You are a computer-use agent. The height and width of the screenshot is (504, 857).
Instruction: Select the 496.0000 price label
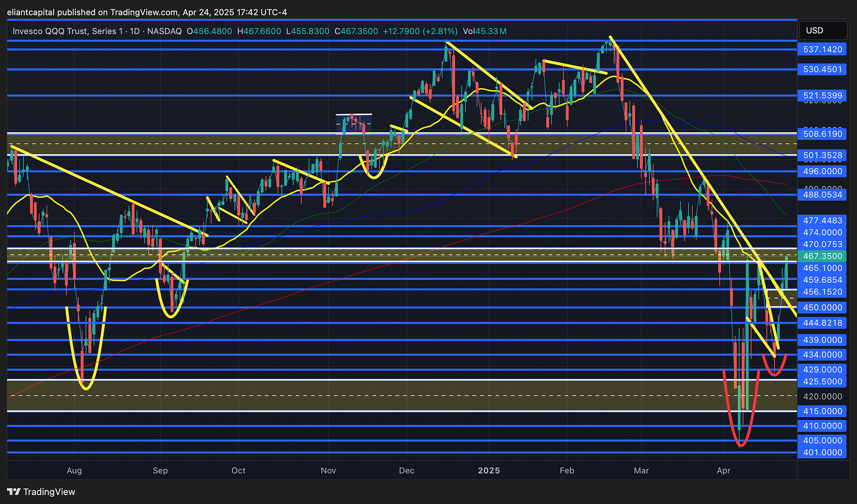click(x=822, y=171)
